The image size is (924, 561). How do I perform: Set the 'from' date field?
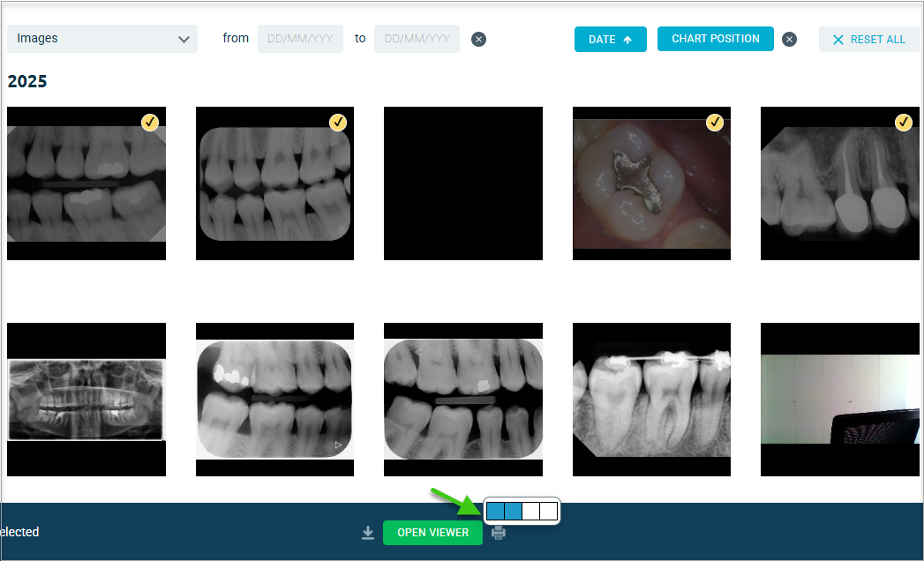300,39
